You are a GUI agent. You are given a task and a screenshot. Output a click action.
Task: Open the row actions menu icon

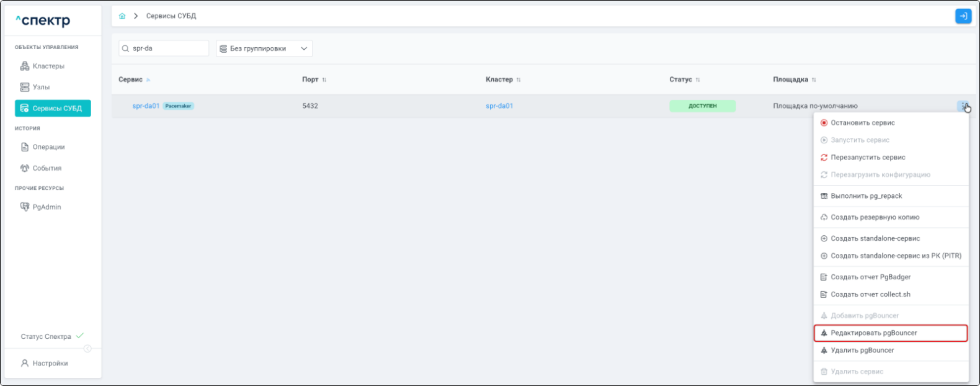click(963, 106)
